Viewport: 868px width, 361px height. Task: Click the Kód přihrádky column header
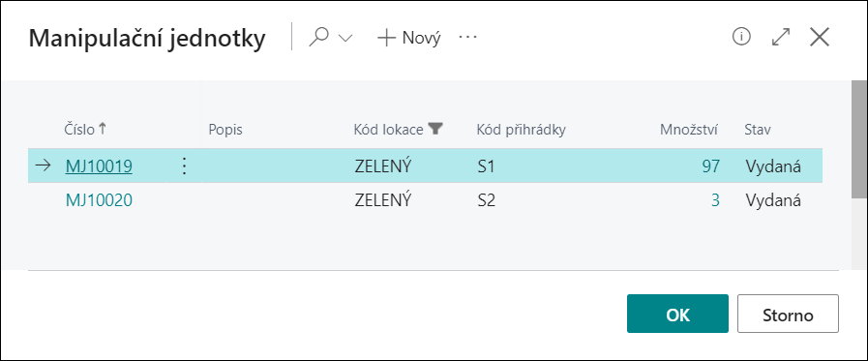tap(521, 130)
